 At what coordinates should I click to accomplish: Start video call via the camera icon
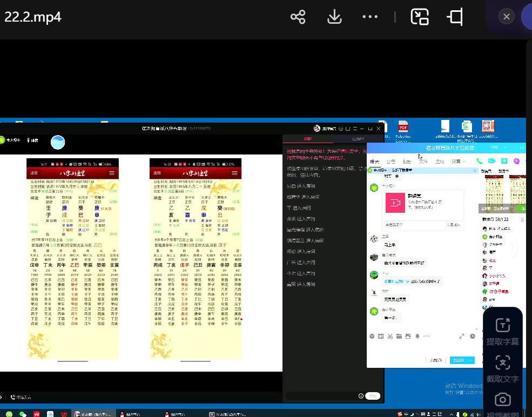(x=491, y=161)
